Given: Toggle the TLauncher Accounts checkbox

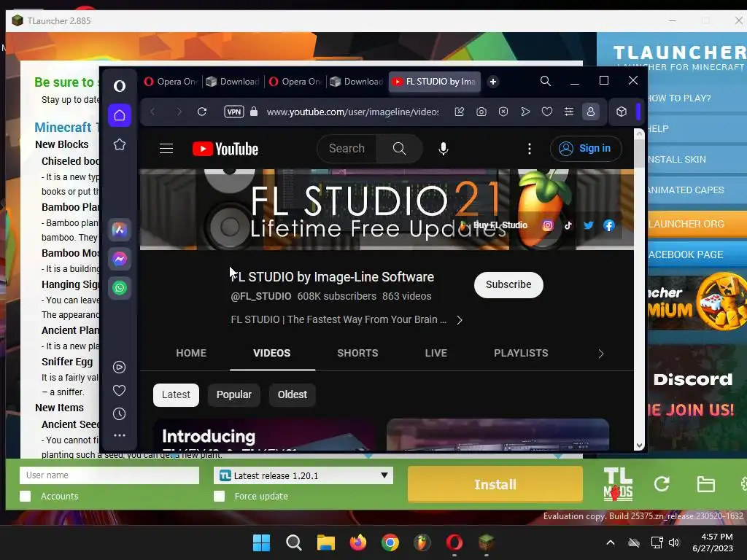Looking at the screenshot, I should click(x=26, y=496).
